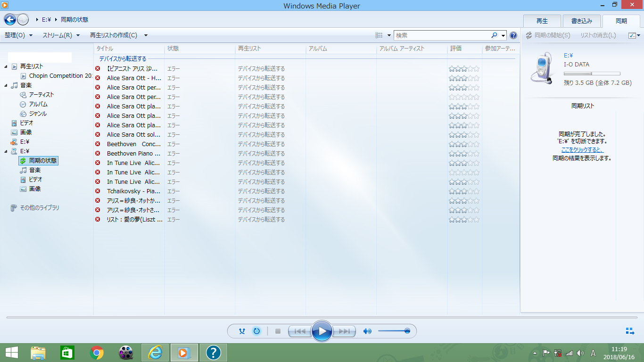The height and width of the screenshot is (362, 644).
Task: Click the Stop button
Action: coord(278,331)
